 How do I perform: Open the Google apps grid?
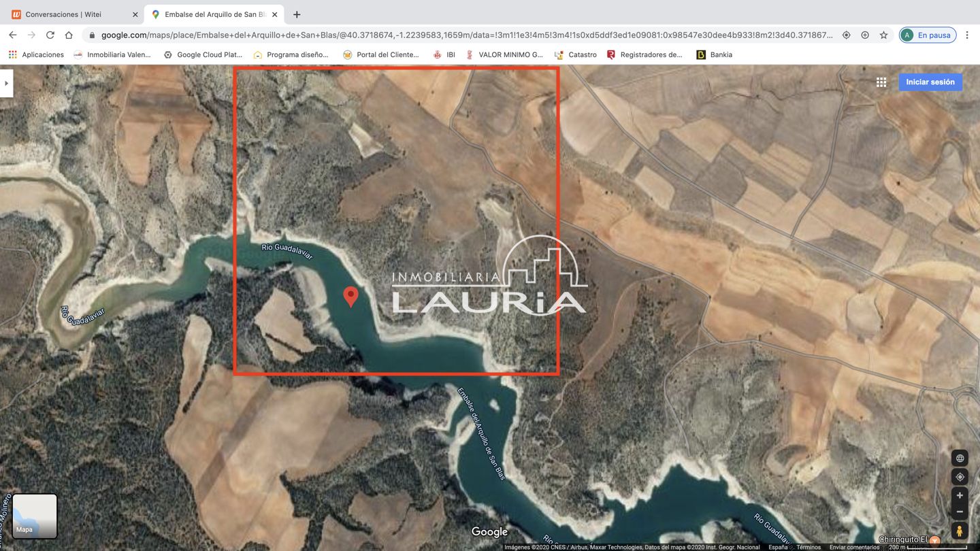coord(881,82)
